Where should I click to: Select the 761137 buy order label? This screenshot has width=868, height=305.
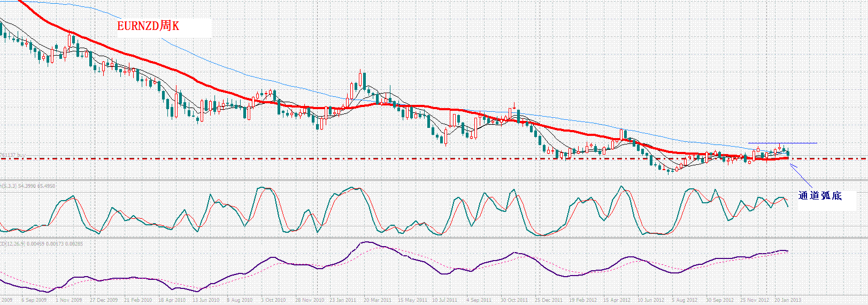click(x=13, y=155)
